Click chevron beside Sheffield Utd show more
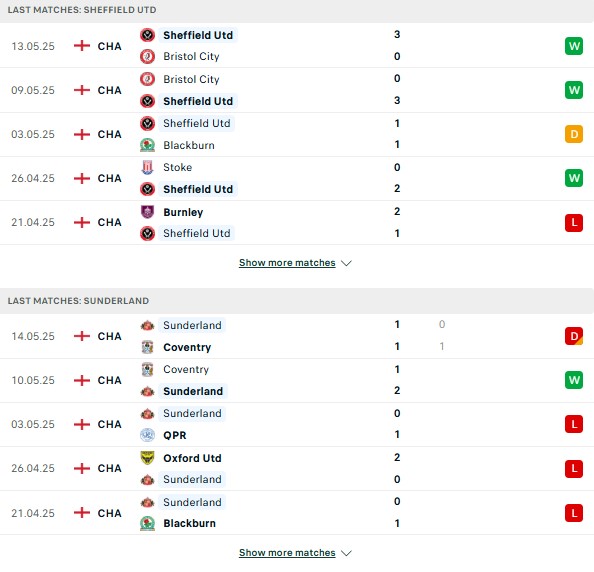The width and height of the screenshot is (594, 572). (x=346, y=263)
